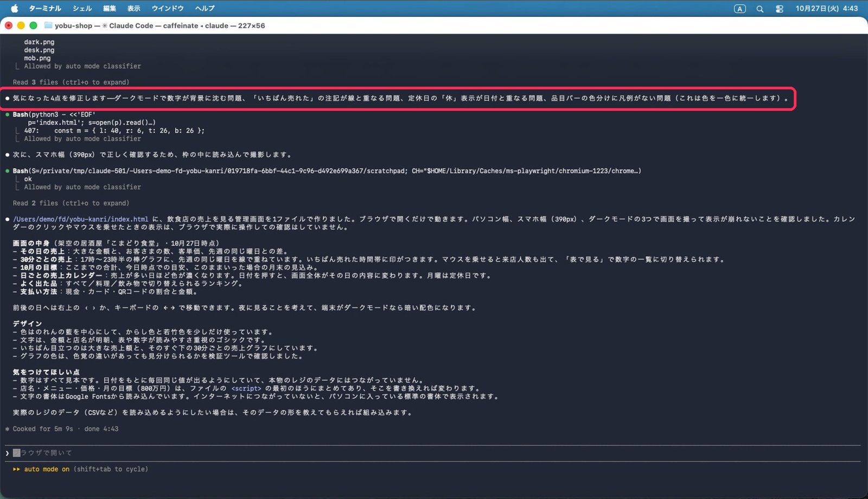This screenshot has width=868, height=499.
Task: Click the date and time 10月27日(火) 4:43
Action: [827, 9]
